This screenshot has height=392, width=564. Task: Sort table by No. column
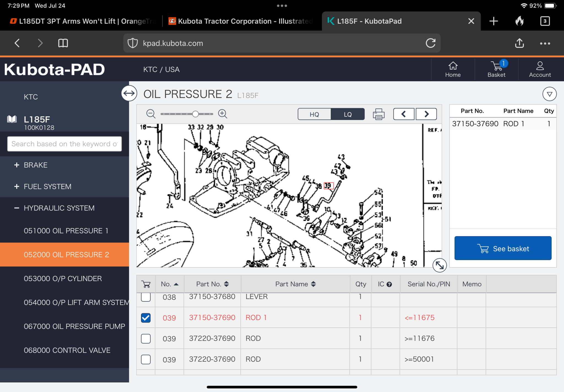click(170, 284)
